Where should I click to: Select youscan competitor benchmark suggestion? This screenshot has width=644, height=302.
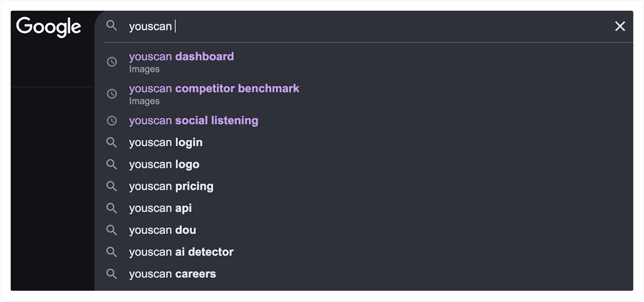(214, 89)
